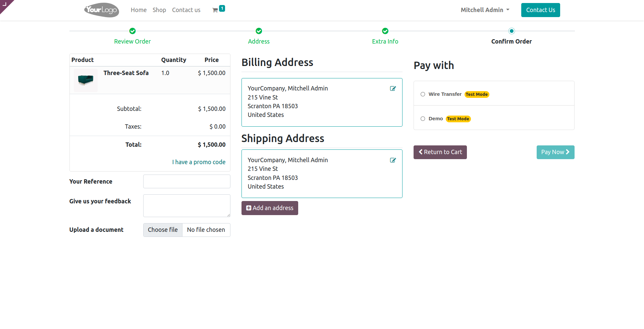Viewport: 644px width, 329px height.
Task: Select the Wire Transfer payment option
Action: (x=423, y=94)
